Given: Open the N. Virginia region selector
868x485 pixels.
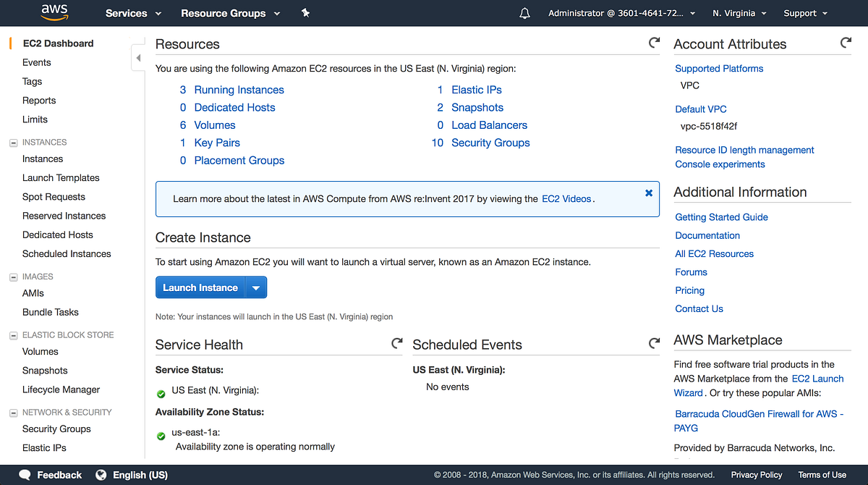Looking at the screenshot, I should [x=739, y=13].
